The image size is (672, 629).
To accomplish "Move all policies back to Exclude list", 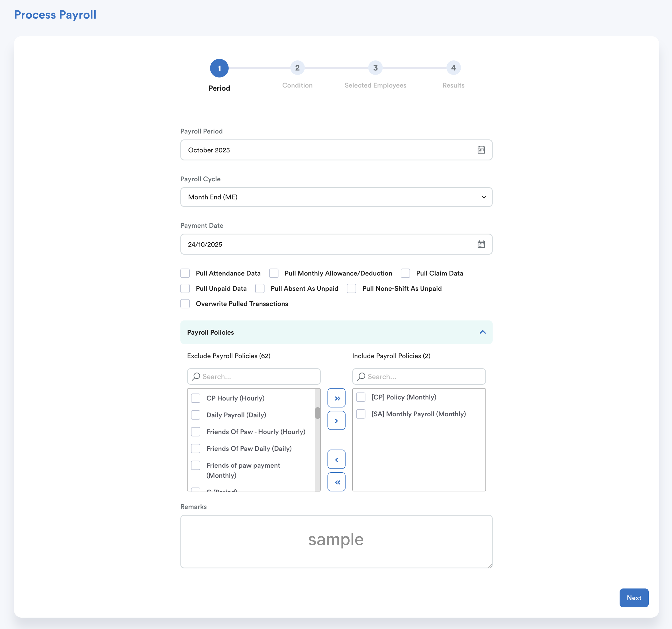I will 336,482.
